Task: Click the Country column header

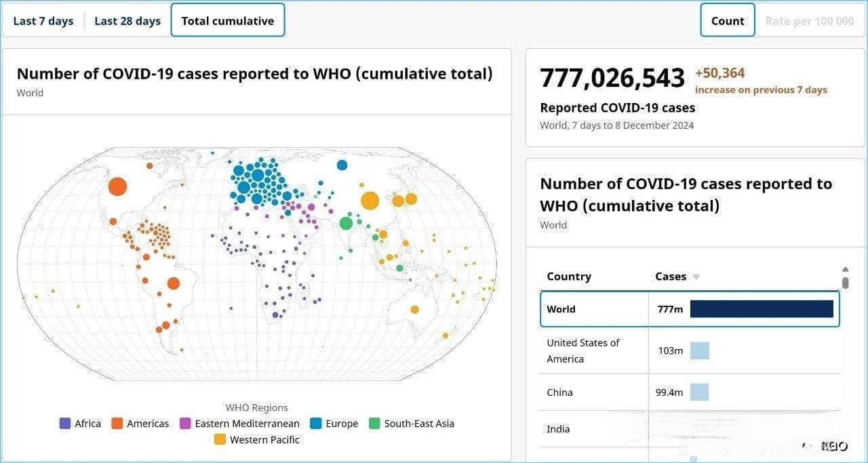Action: tap(569, 277)
